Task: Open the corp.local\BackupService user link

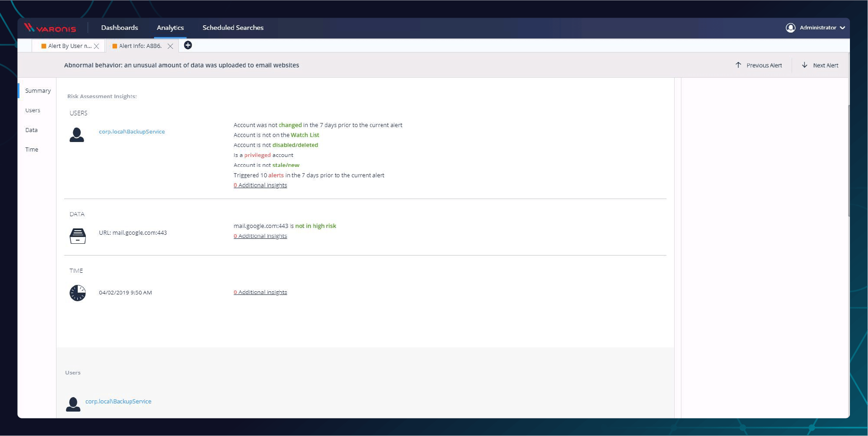Action: [131, 132]
